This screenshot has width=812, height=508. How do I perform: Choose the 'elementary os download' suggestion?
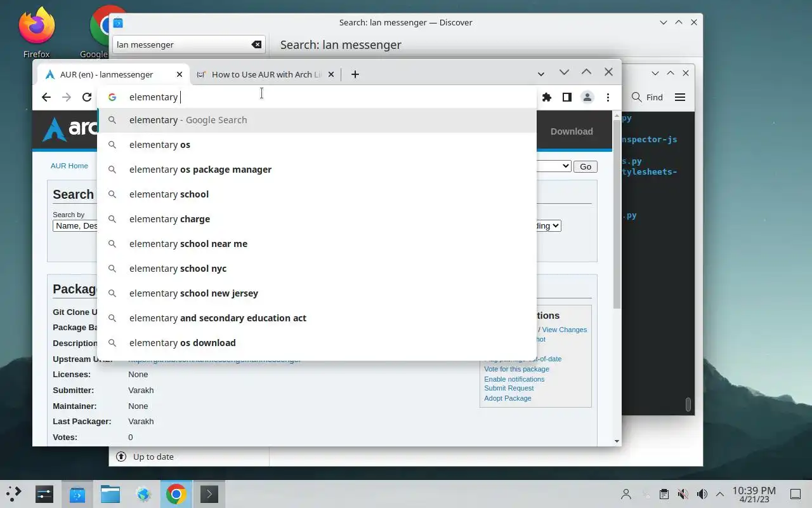(317, 343)
